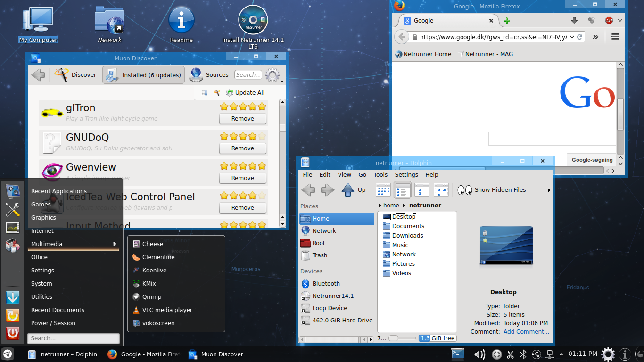The width and height of the screenshot is (644, 362).
Task: Toggle Show Hidden Files in Dolphin
Action: 492,190
